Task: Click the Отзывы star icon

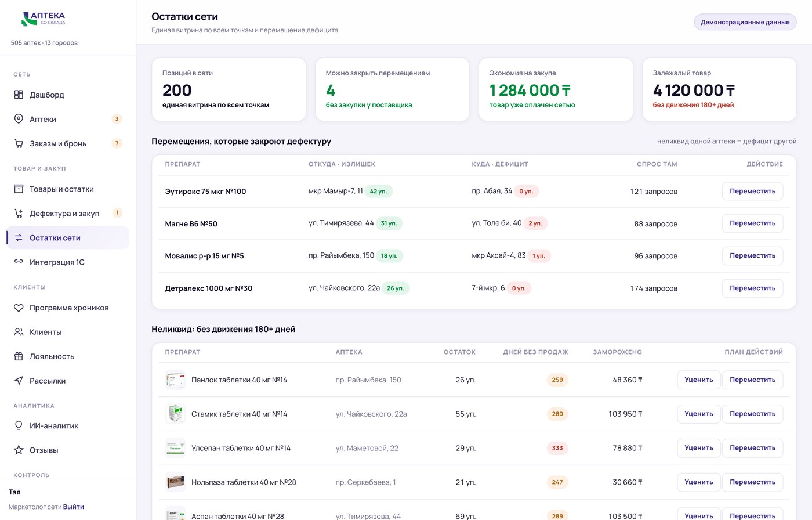Action: click(19, 450)
